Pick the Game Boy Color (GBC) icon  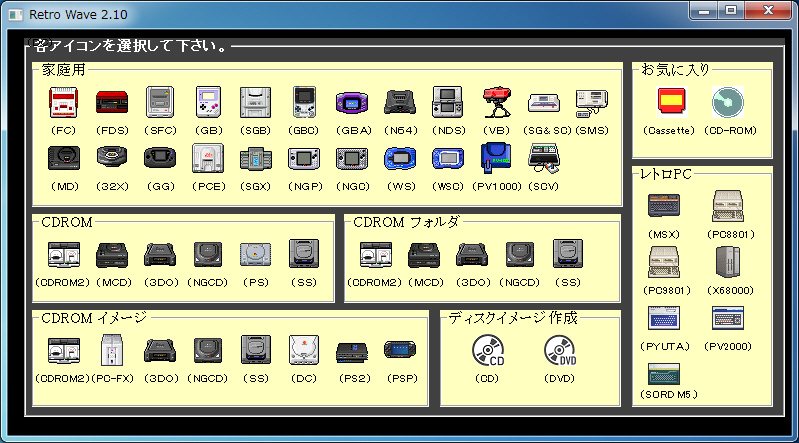click(304, 102)
